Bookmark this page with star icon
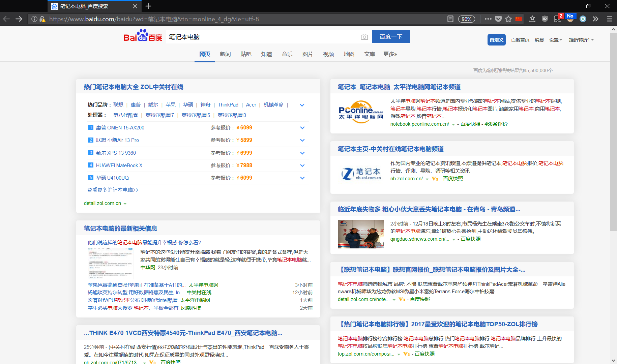Screen dimensions: 617x364 pos(508,19)
